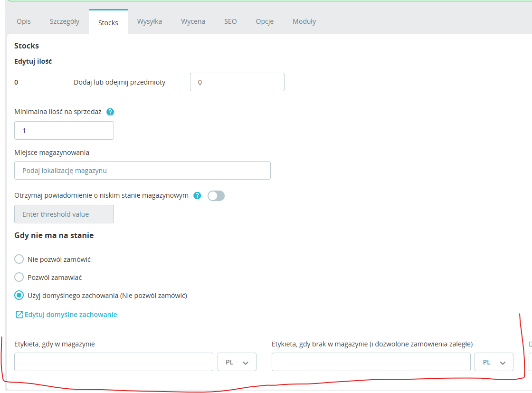The width and height of the screenshot is (532, 393).
Task: Open PL language dropdown for in-stock label
Action: tap(237, 362)
